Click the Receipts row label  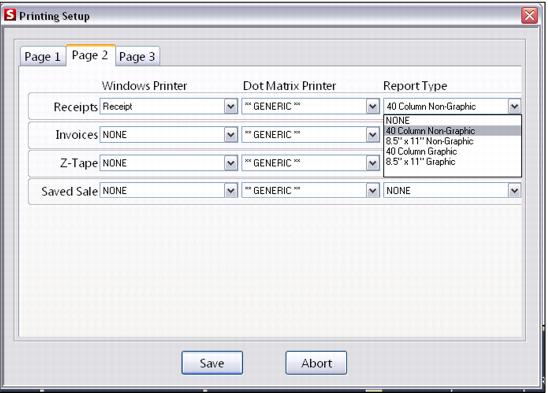tap(75, 107)
